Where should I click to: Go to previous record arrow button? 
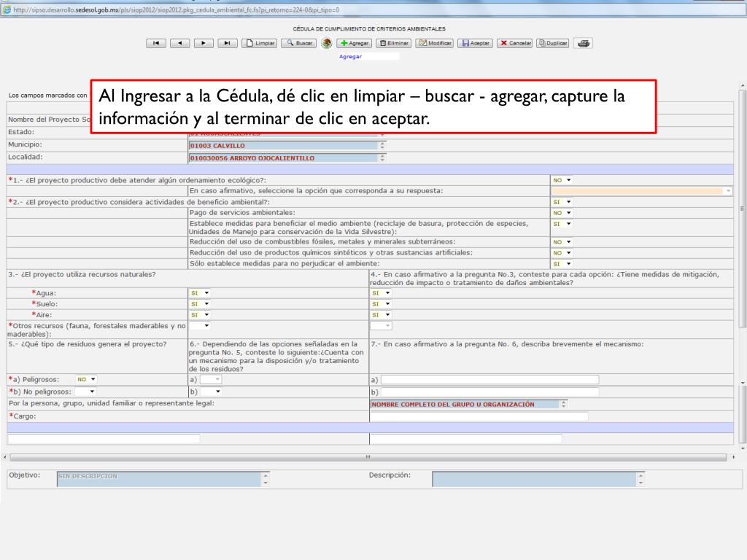click(x=179, y=43)
